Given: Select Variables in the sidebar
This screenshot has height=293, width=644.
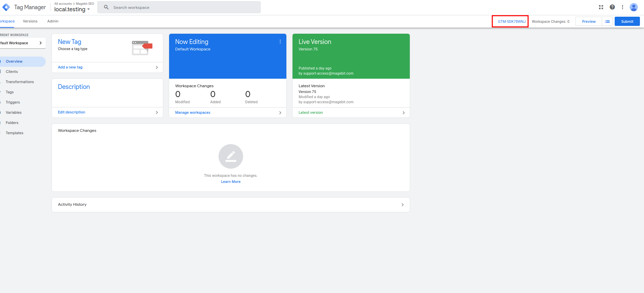Looking at the screenshot, I should pos(14,112).
